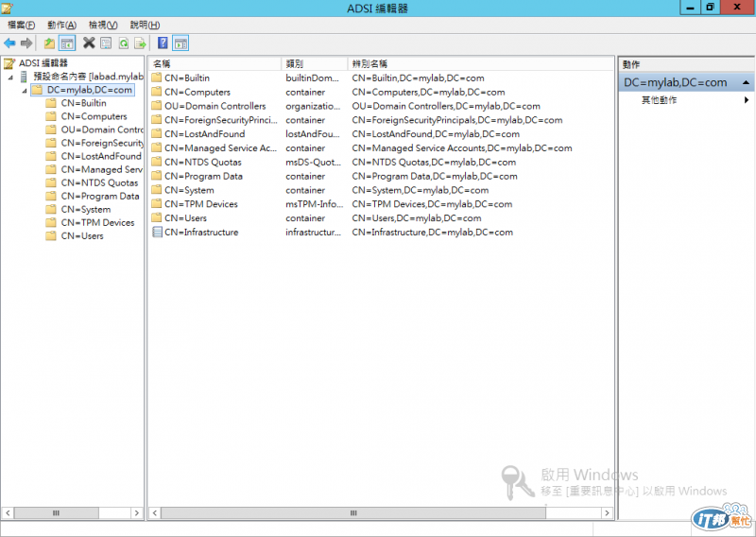
Task: Collapse the DC=mylab,DC=com tree node
Action: (x=25, y=91)
